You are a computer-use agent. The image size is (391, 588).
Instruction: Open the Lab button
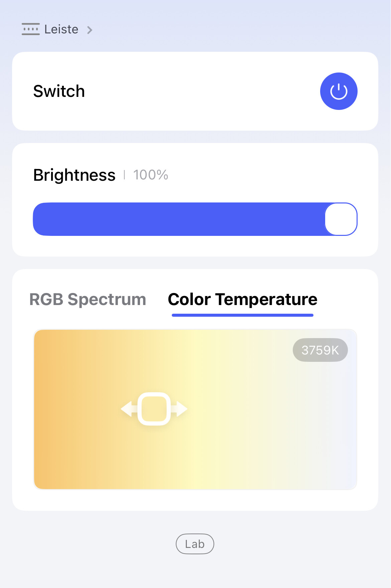click(x=195, y=544)
